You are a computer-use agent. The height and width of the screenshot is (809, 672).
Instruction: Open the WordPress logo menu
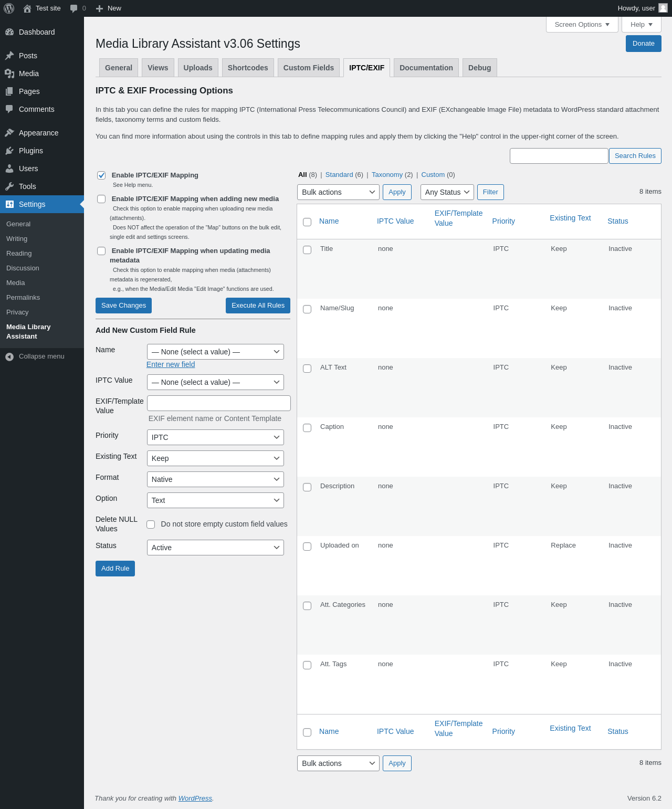click(x=9, y=8)
